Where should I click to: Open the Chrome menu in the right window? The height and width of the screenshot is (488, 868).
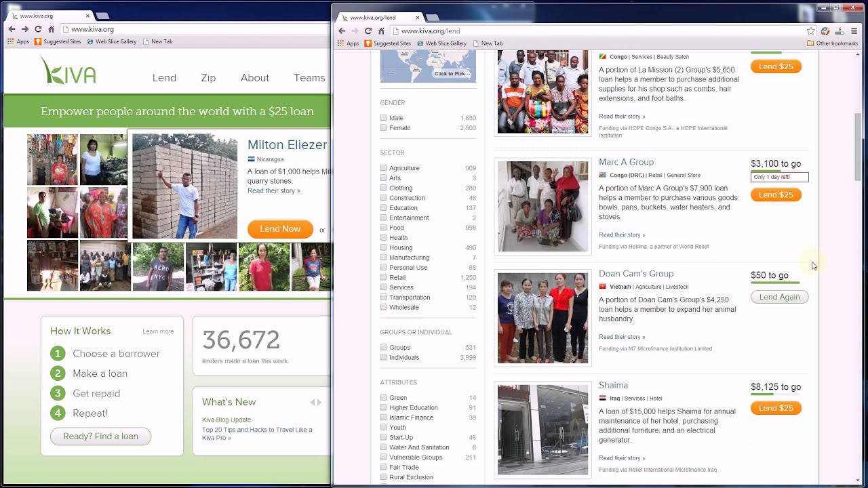pyautogui.click(x=854, y=30)
